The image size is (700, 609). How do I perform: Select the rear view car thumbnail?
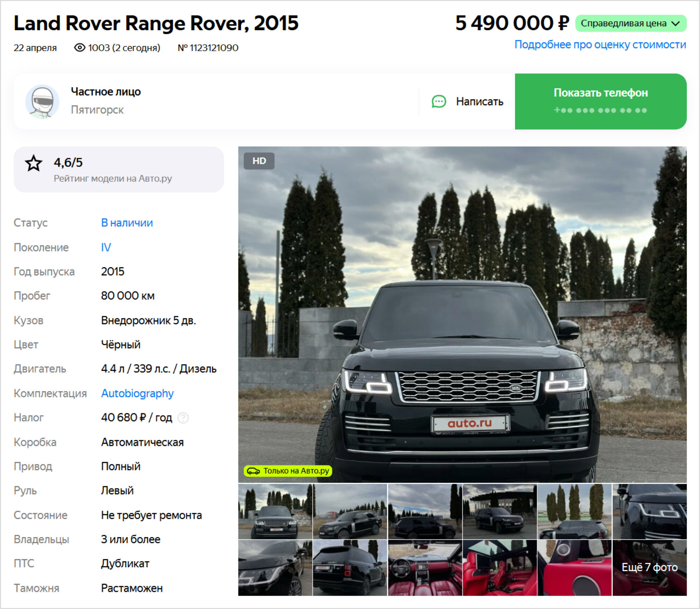coord(350,568)
